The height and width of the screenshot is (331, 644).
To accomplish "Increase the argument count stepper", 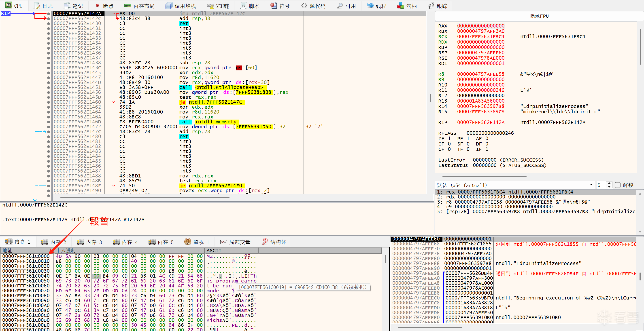I will click(x=609, y=183).
